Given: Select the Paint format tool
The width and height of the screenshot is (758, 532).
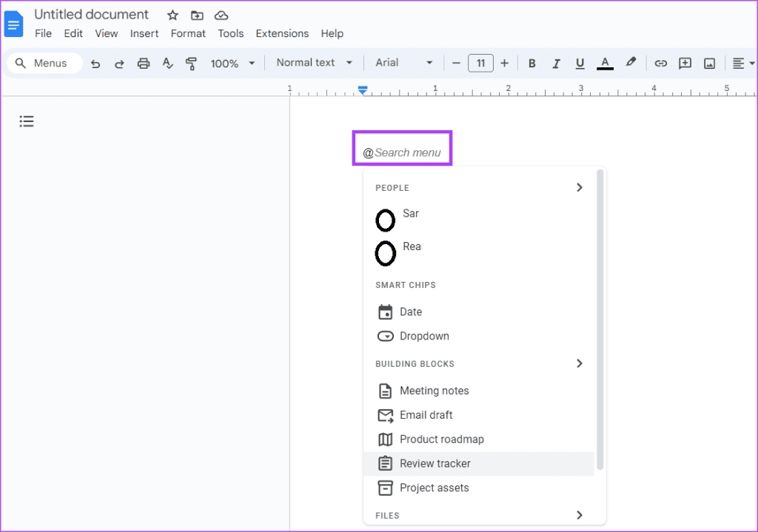Looking at the screenshot, I should (x=192, y=64).
